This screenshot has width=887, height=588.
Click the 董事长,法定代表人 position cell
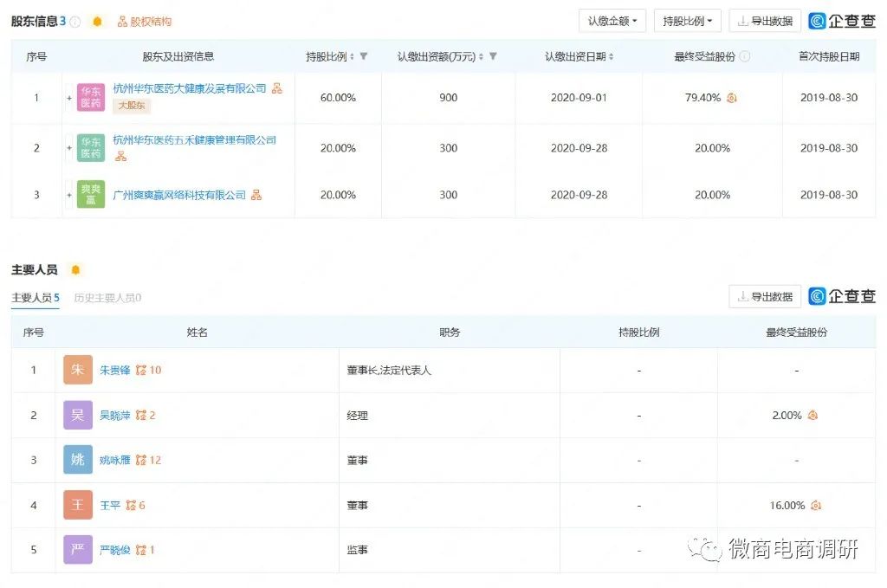(x=450, y=371)
